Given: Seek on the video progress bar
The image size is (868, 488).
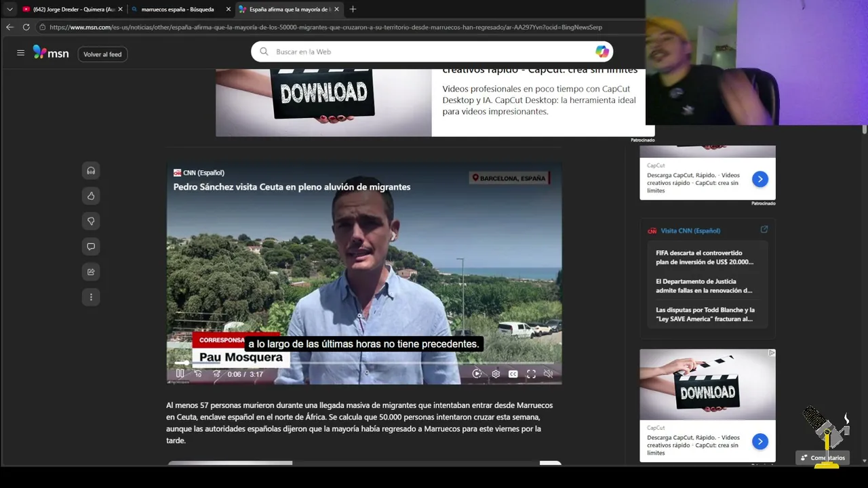Looking at the screenshot, I should coord(364,363).
